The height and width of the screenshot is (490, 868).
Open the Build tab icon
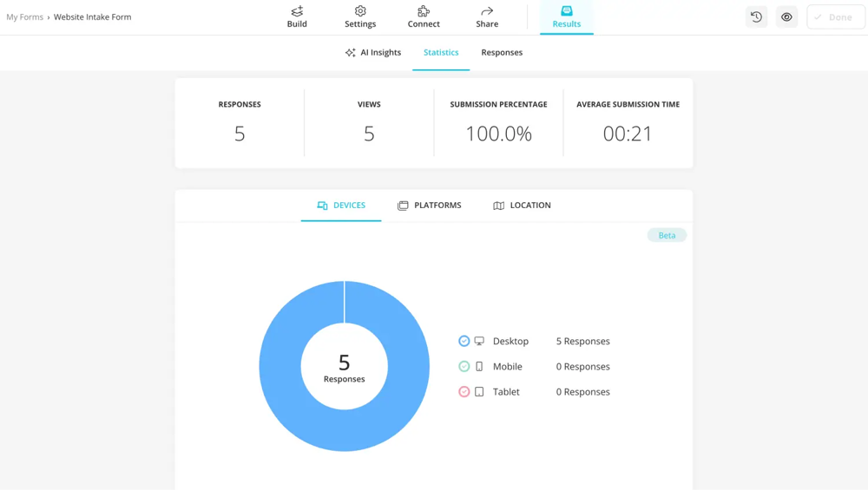tap(297, 11)
